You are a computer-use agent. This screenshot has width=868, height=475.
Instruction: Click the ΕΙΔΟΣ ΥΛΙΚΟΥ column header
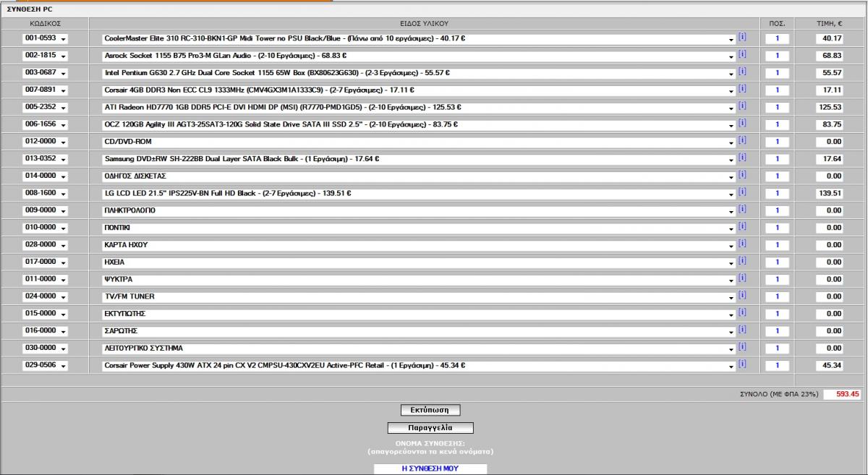[424, 24]
